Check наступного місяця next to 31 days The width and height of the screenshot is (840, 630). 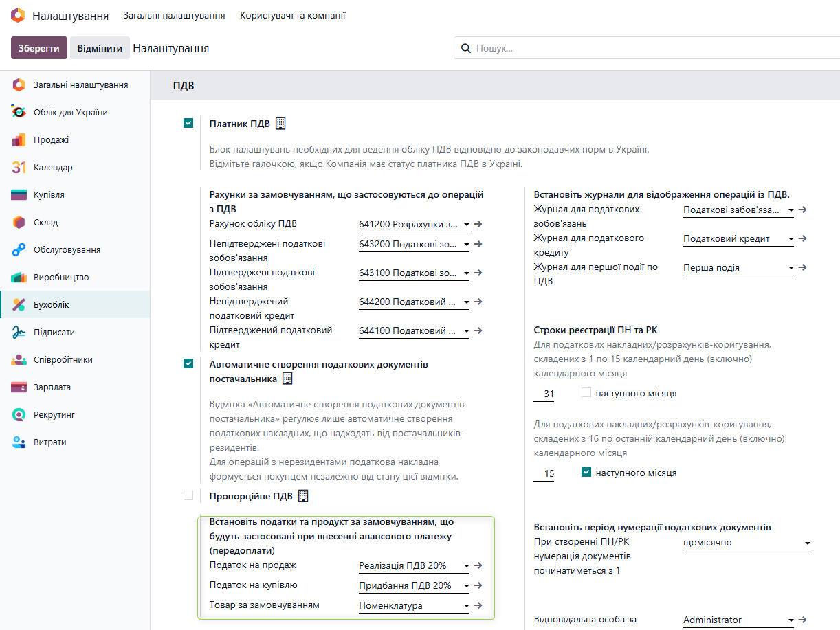pos(586,393)
